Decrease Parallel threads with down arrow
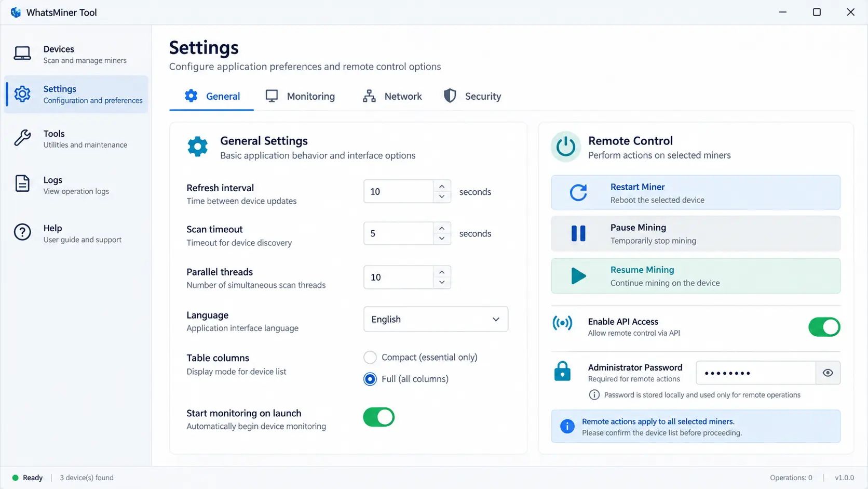 coord(442,283)
